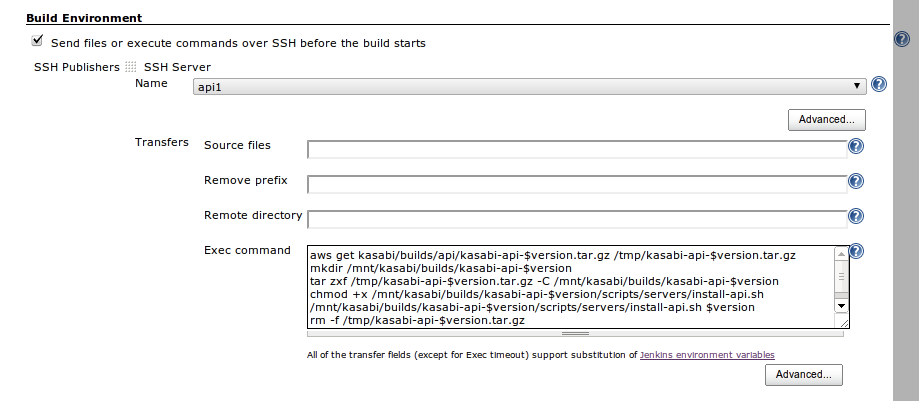Click the Exec command resize grip corner
The width and height of the screenshot is (919, 401).
point(843,322)
